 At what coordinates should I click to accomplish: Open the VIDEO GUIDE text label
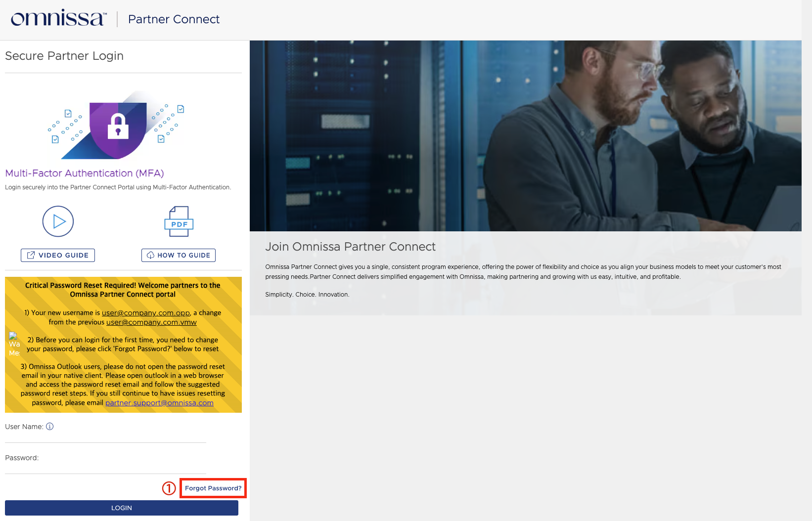[63, 255]
